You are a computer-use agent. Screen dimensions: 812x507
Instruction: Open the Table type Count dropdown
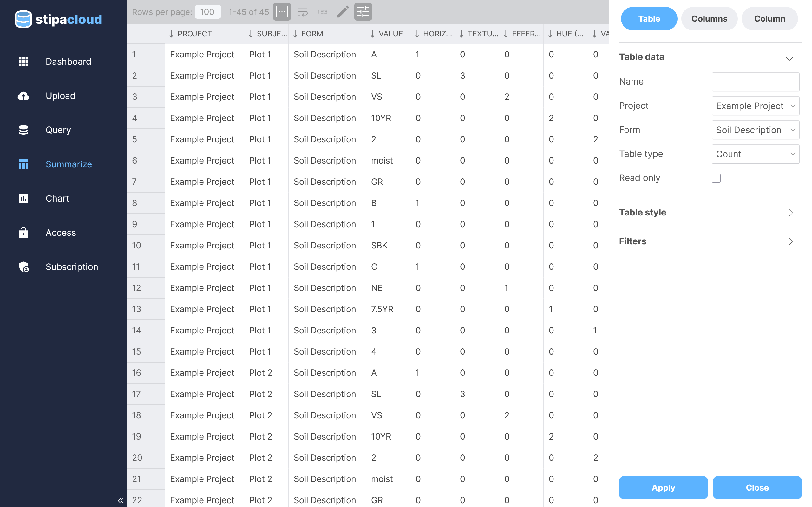point(755,154)
